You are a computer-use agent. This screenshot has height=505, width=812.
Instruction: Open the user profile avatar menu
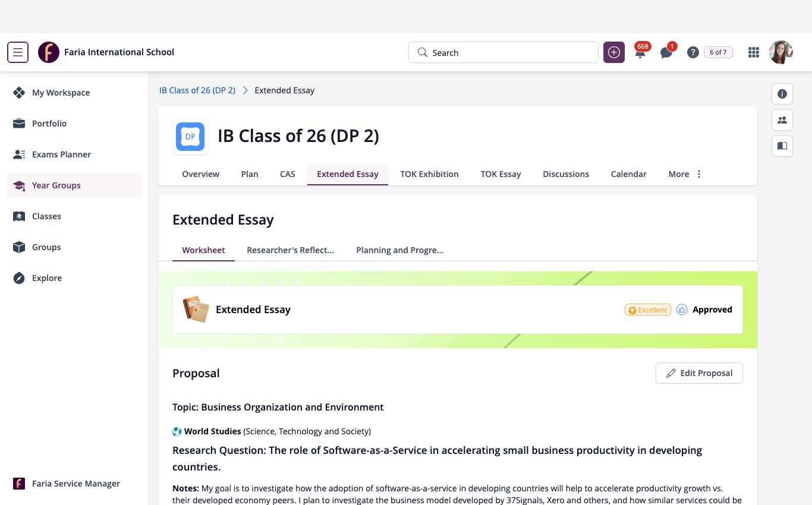(x=781, y=52)
